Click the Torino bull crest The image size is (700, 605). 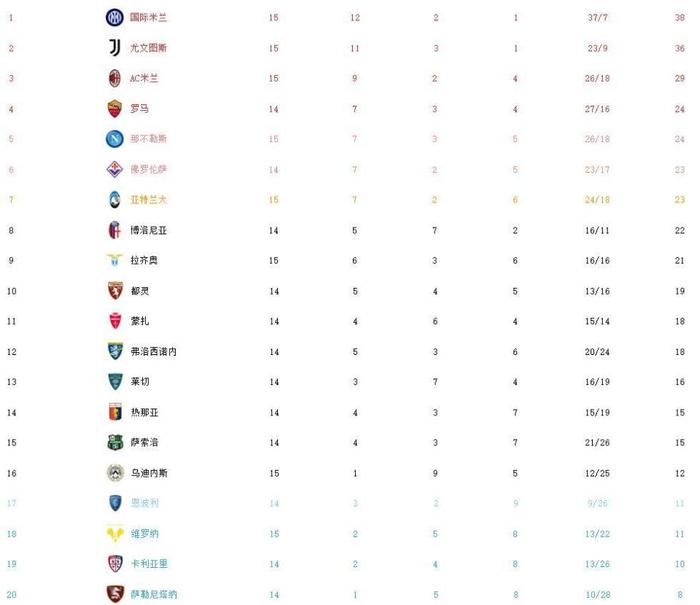pos(115,291)
